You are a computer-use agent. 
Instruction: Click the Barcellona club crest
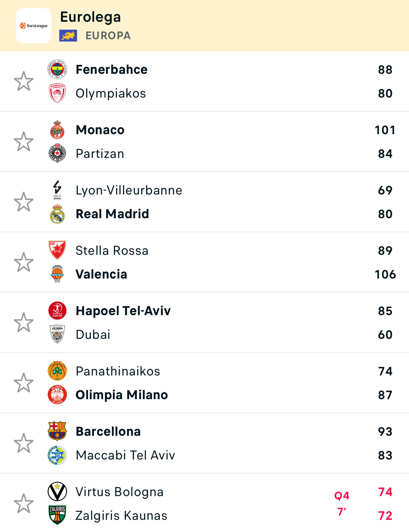click(57, 431)
